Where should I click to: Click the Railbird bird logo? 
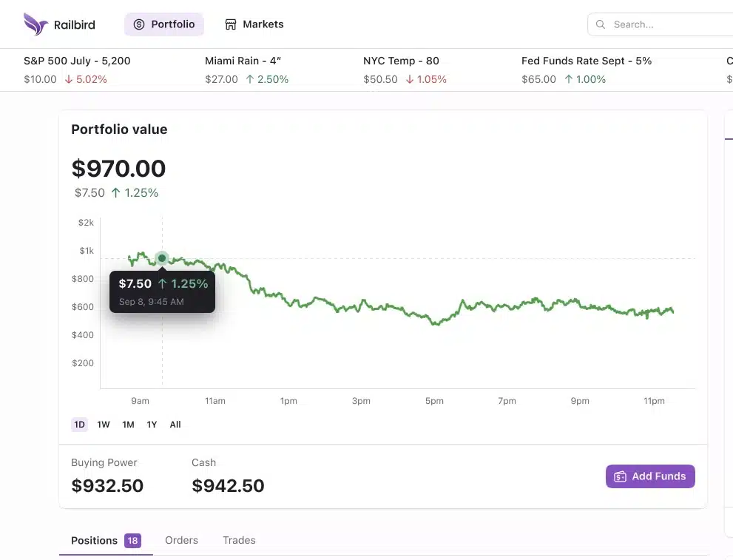(36, 24)
